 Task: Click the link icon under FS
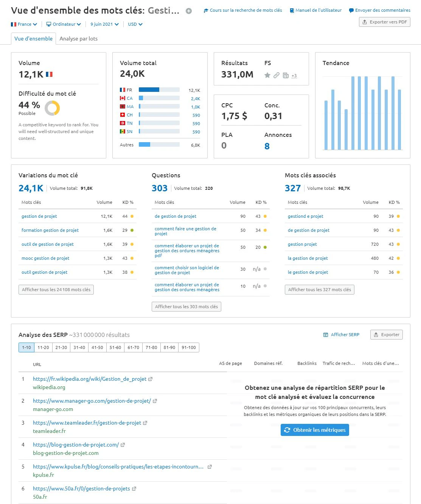coord(277,75)
